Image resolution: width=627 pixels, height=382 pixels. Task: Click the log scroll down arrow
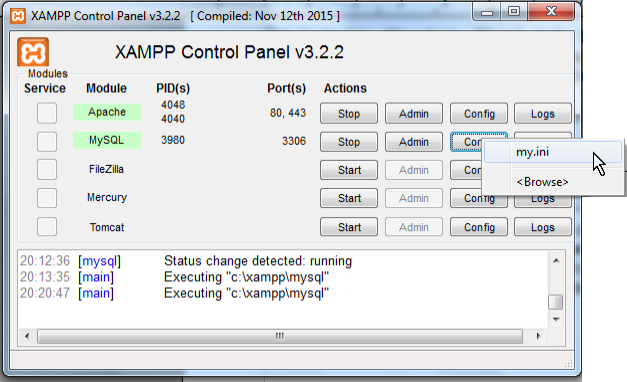pos(556,319)
